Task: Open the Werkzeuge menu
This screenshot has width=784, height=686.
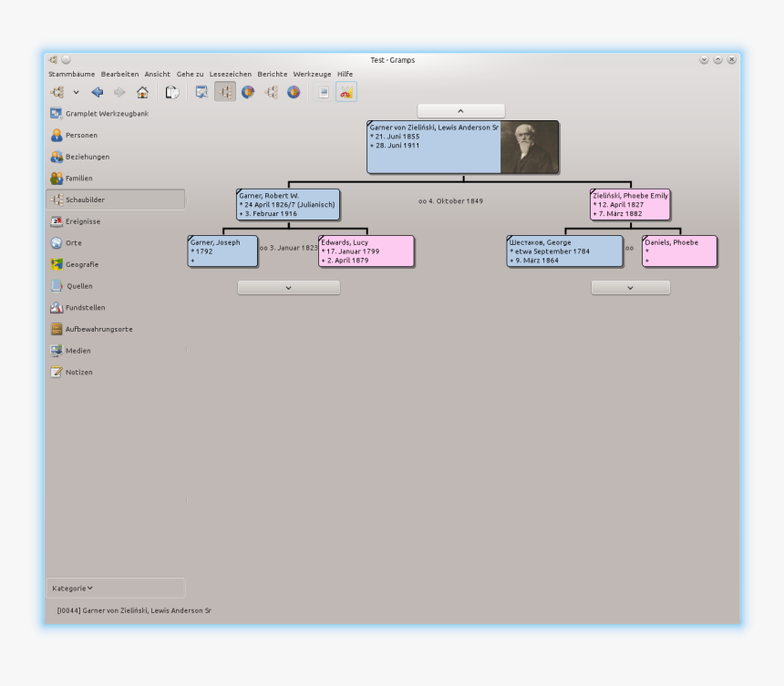Action: [x=312, y=74]
